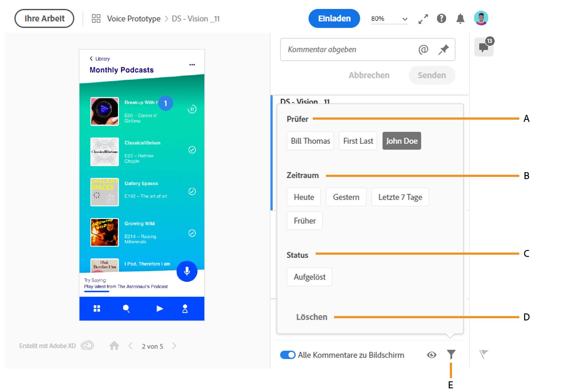Image resolution: width=588 pixels, height=392 pixels.
Task: Click the checkmark icon for Growing Wild
Action: coord(192,233)
